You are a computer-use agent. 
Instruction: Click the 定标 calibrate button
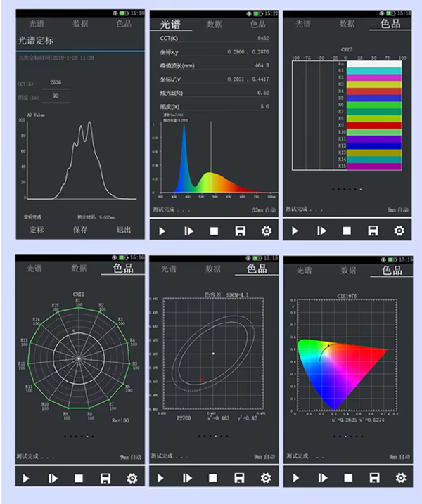pyautogui.click(x=36, y=230)
